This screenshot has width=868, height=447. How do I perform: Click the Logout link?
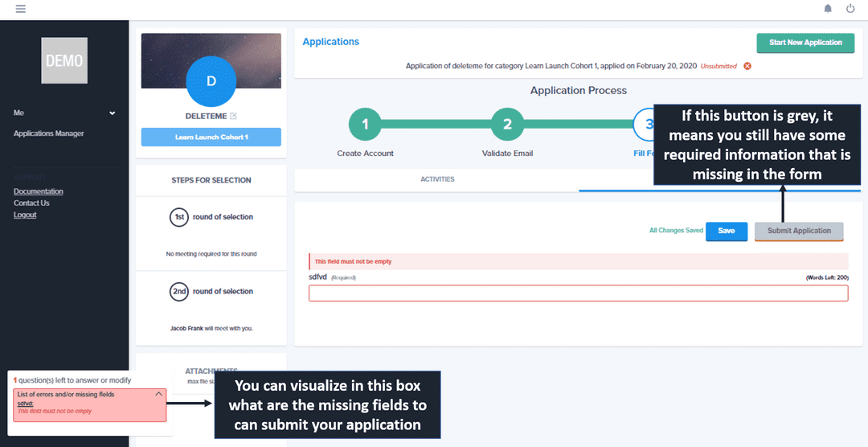tap(25, 215)
